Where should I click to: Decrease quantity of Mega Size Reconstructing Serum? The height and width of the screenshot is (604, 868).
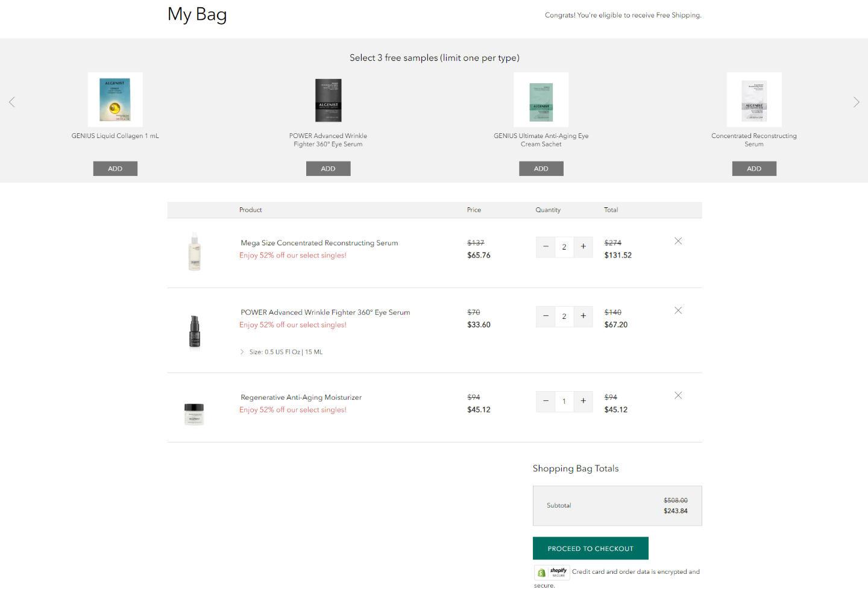point(546,247)
